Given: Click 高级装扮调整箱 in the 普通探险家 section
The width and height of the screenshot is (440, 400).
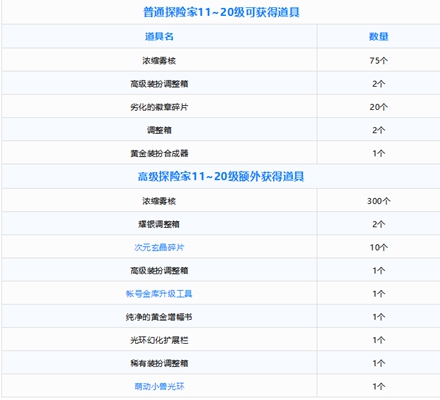Looking at the screenshot, I should click(x=159, y=84).
